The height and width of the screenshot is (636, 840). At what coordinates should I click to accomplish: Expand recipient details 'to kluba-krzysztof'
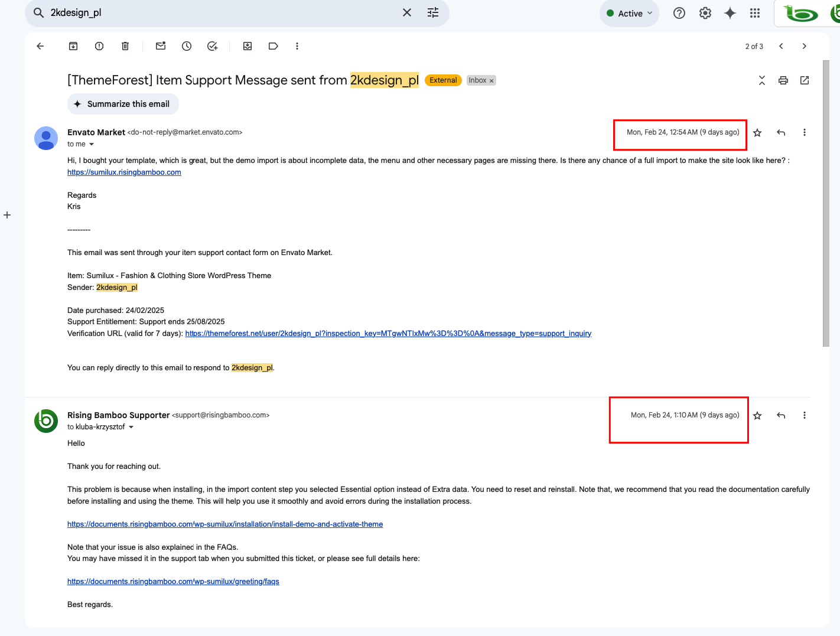[131, 428]
